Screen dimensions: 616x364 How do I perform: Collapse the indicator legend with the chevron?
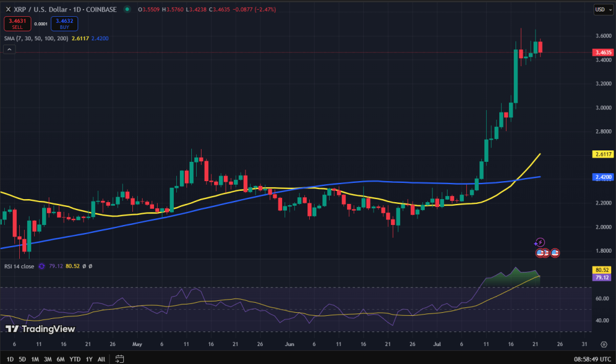[x=10, y=49]
